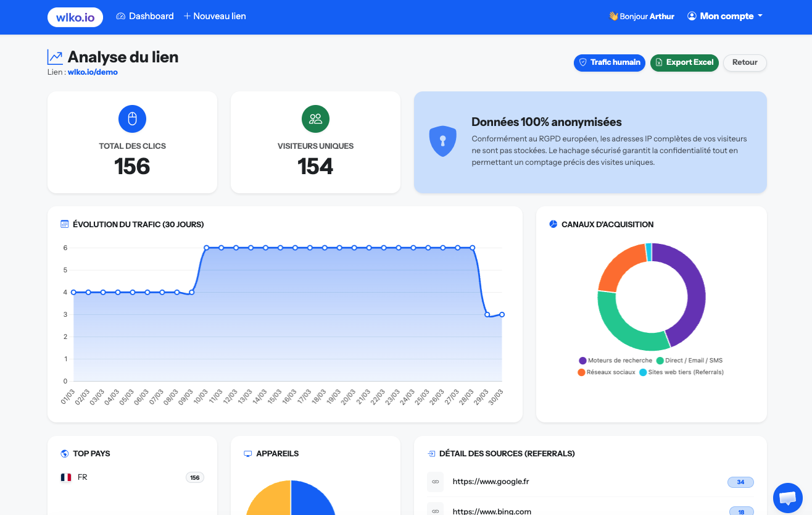Open the chat widget bubble
The height and width of the screenshot is (515, 812).
click(788, 498)
